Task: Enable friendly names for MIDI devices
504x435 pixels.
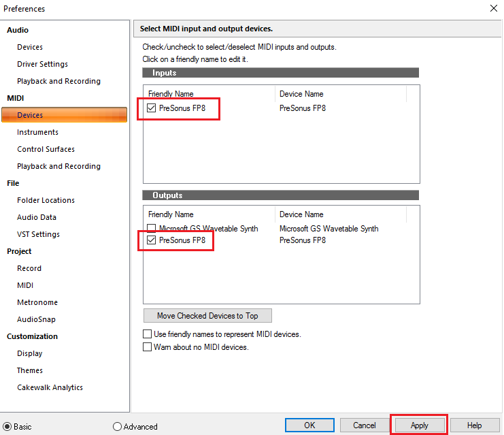Action: pyautogui.click(x=147, y=334)
